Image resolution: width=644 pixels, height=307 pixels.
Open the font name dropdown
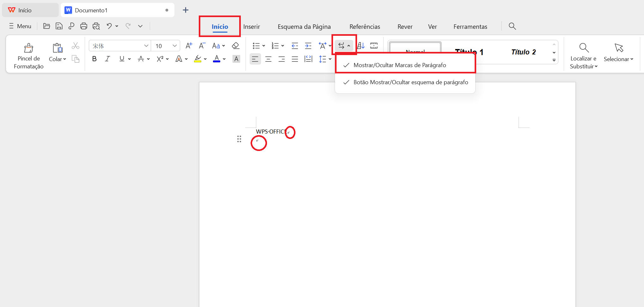pos(146,46)
